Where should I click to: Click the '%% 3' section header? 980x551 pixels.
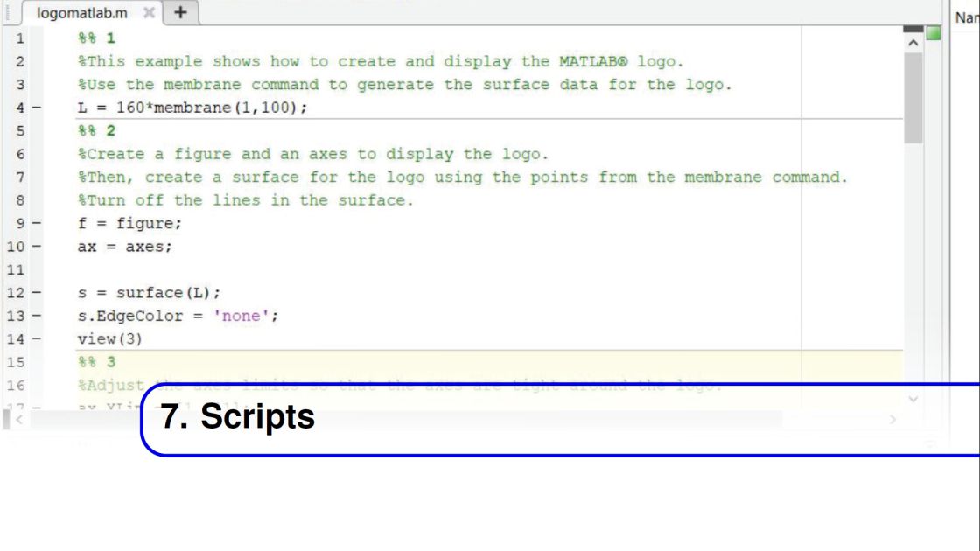tap(97, 362)
